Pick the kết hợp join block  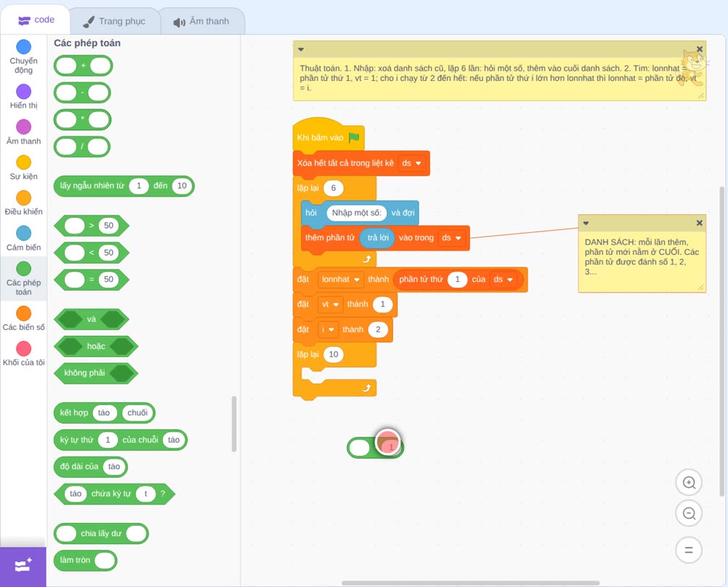pos(104,413)
